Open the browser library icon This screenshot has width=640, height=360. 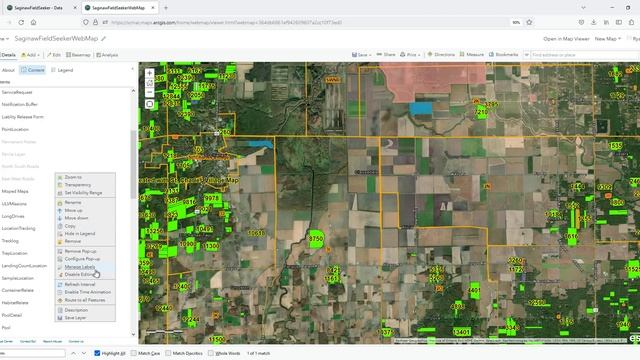coord(607,22)
